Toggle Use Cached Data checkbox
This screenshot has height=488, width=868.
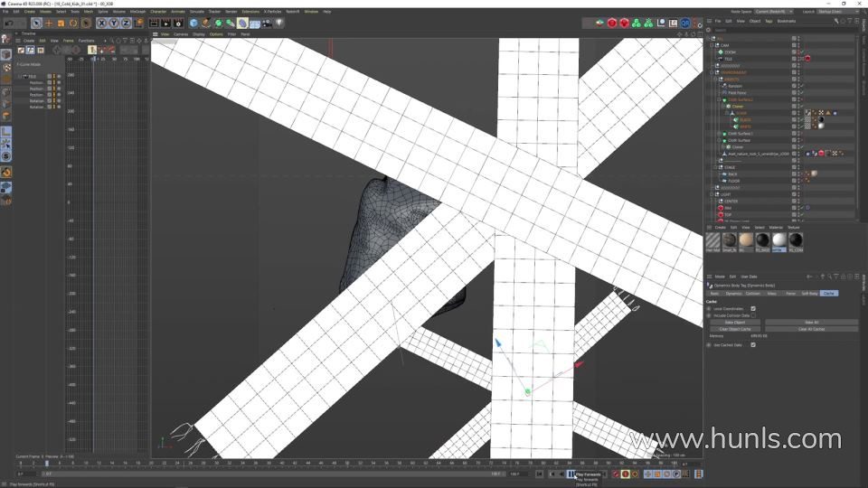click(753, 344)
